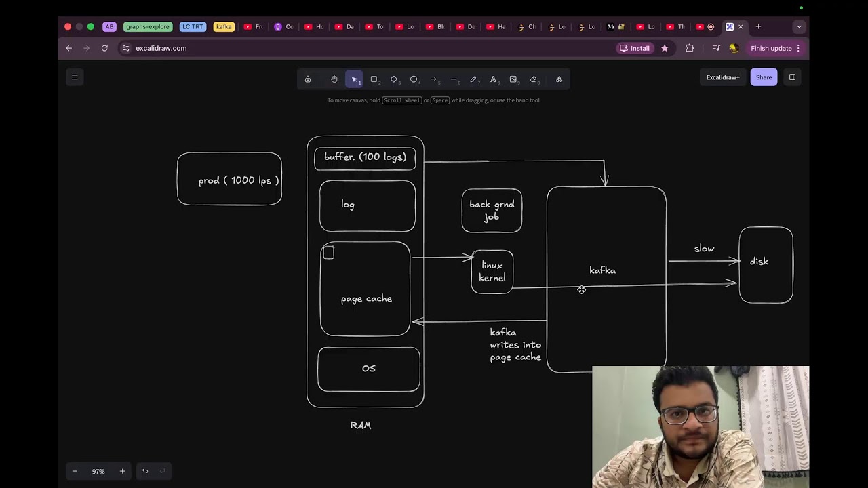This screenshot has width=868, height=488.
Task: Select the Diamond shape tool
Action: click(394, 79)
